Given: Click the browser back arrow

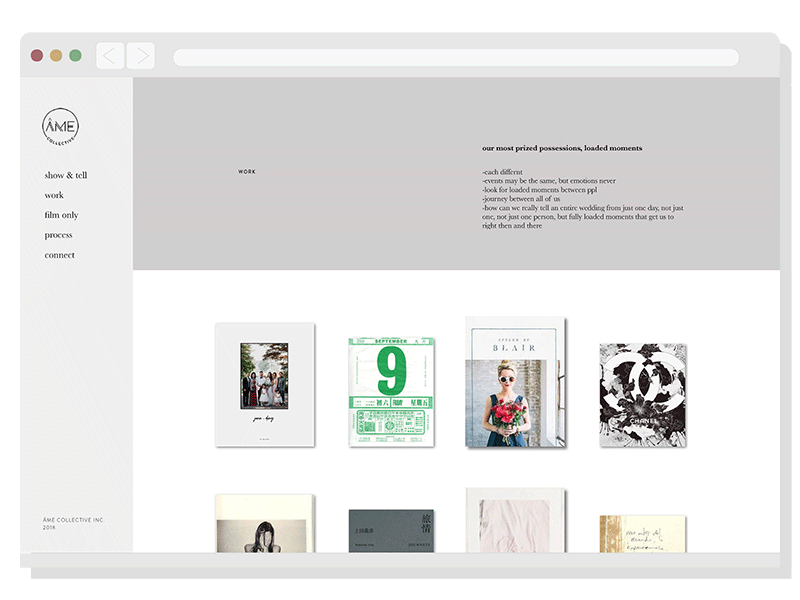Looking at the screenshot, I should click(110, 56).
